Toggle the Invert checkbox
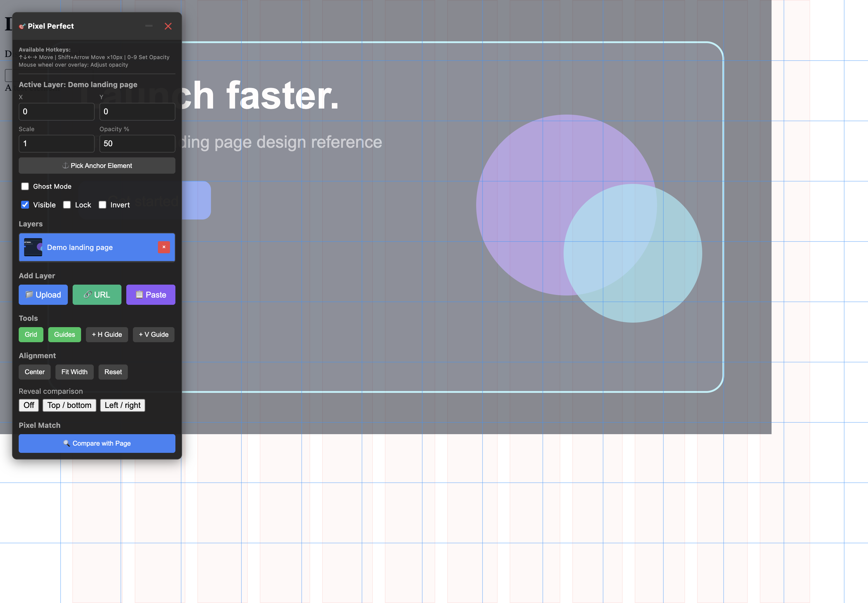This screenshot has width=868, height=603. 102,205
